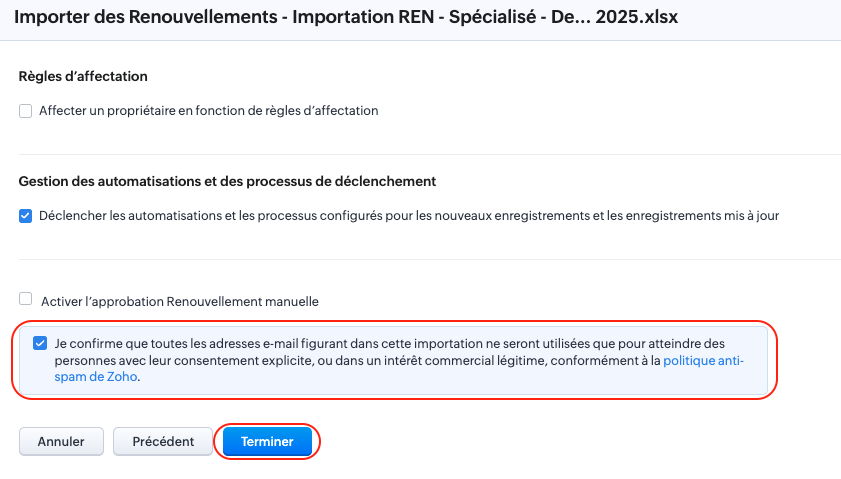Open the 'politique anti-spam de Zoho' link
Screen dimensions: 841x479
tap(703, 361)
